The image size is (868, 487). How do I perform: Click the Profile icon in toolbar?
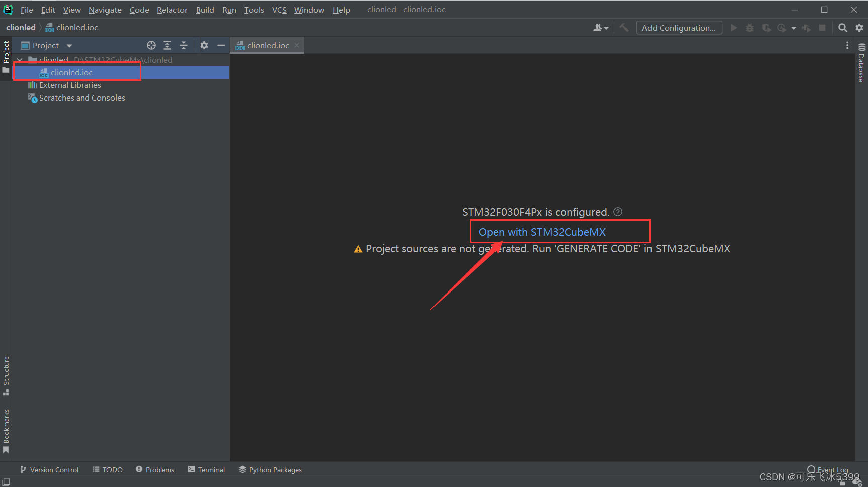pos(782,28)
